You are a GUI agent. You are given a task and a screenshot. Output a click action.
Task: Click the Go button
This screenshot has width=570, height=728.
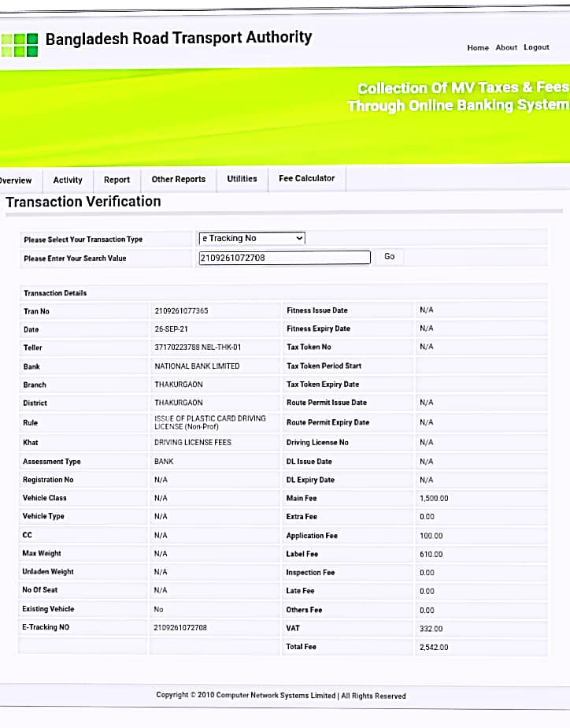click(390, 256)
